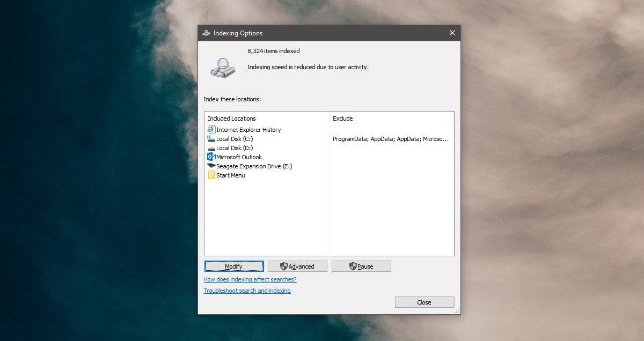Click the Internet Explorer History icon
This screenshot has height=341, width=644.
(211, 129)
